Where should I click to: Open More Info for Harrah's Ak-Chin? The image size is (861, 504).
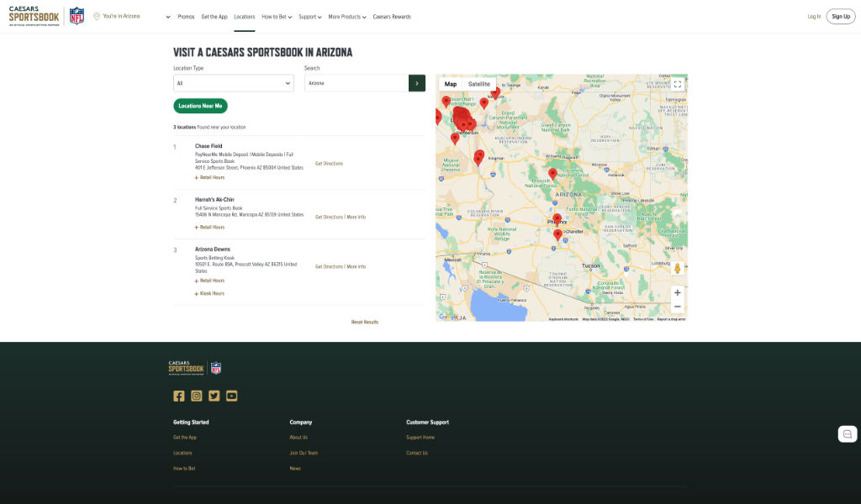[x=357, y=218]
